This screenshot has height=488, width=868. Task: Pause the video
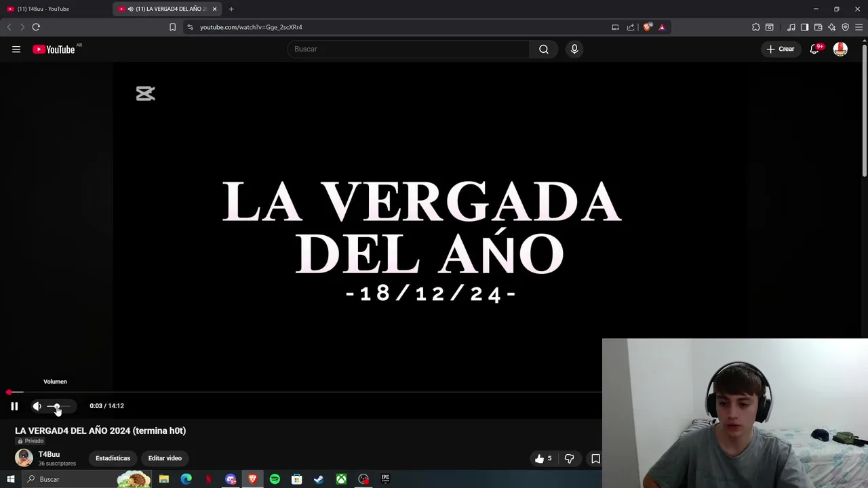(14, 406)
